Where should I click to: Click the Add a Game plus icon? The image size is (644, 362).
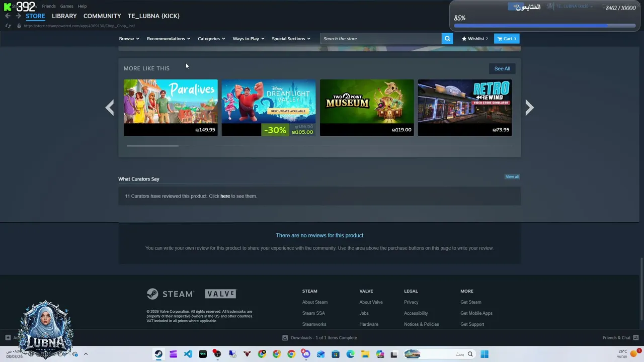(8, 338)
